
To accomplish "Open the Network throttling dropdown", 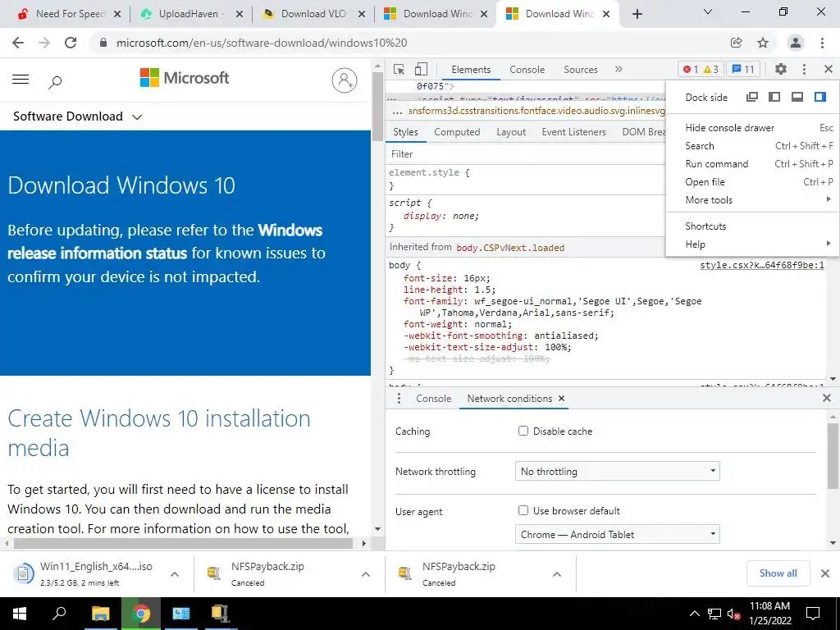I will (x=617, y=472).
